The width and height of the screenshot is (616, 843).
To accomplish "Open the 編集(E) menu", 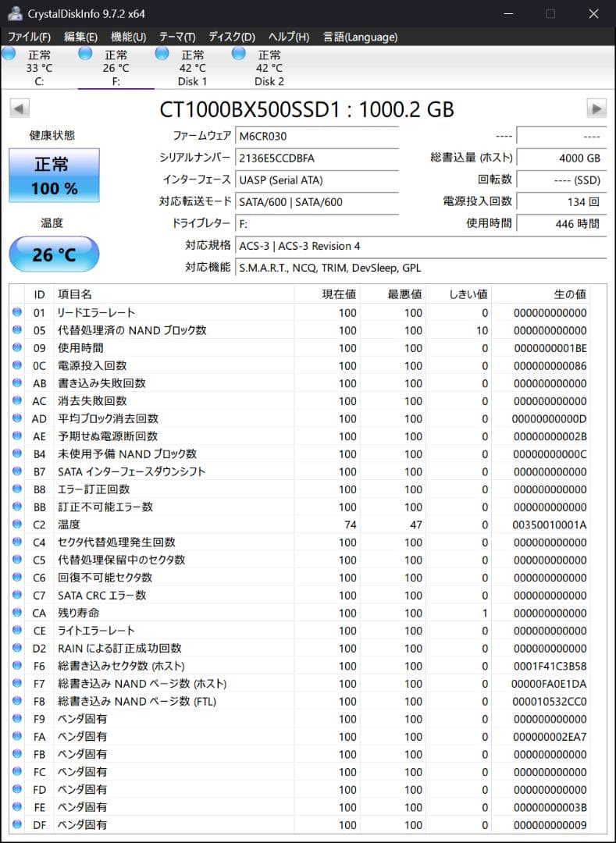I will [80, 37].
